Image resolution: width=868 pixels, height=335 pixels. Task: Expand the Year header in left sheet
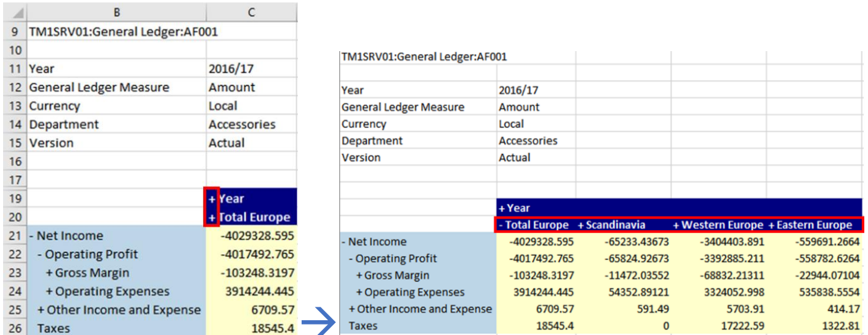(212, 198)
